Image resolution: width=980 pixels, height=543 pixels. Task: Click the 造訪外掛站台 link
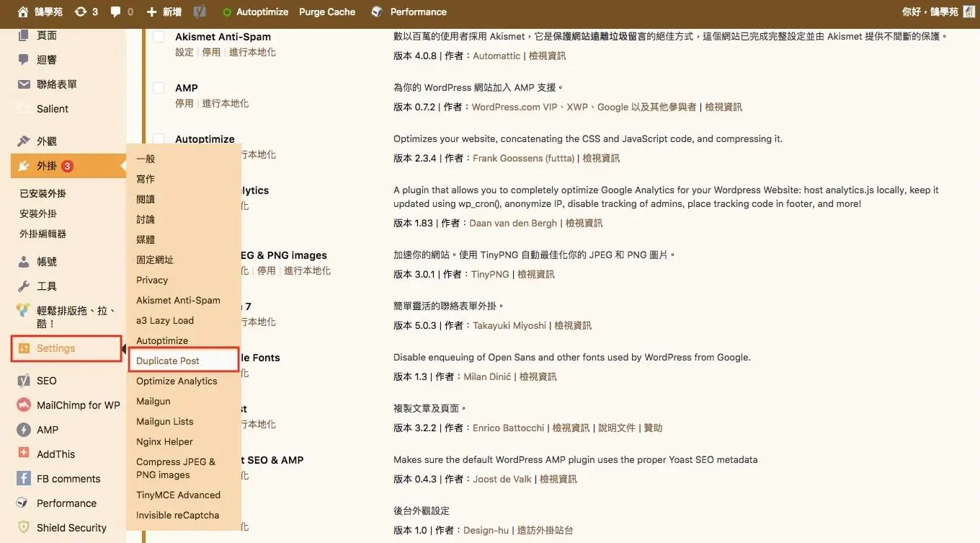click(545, 530)
